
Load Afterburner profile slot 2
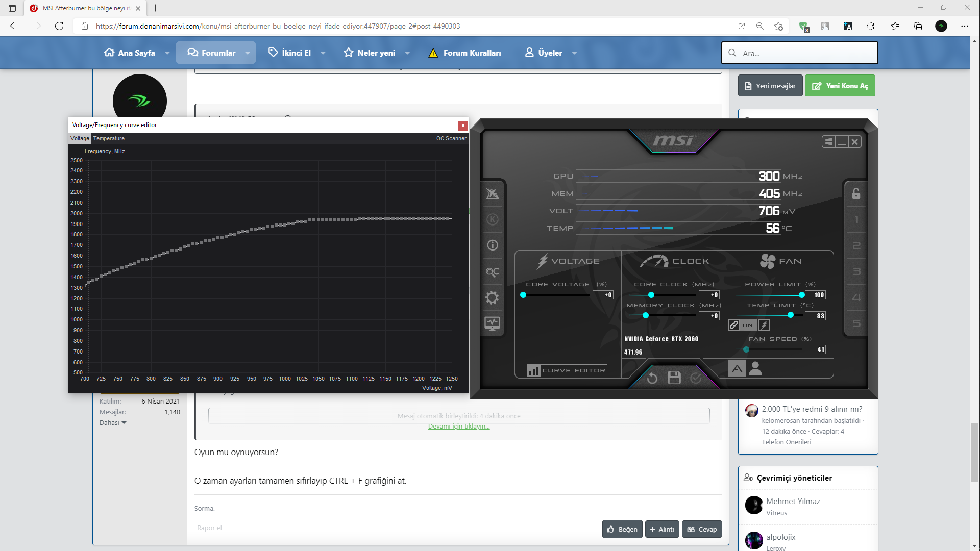856,245
